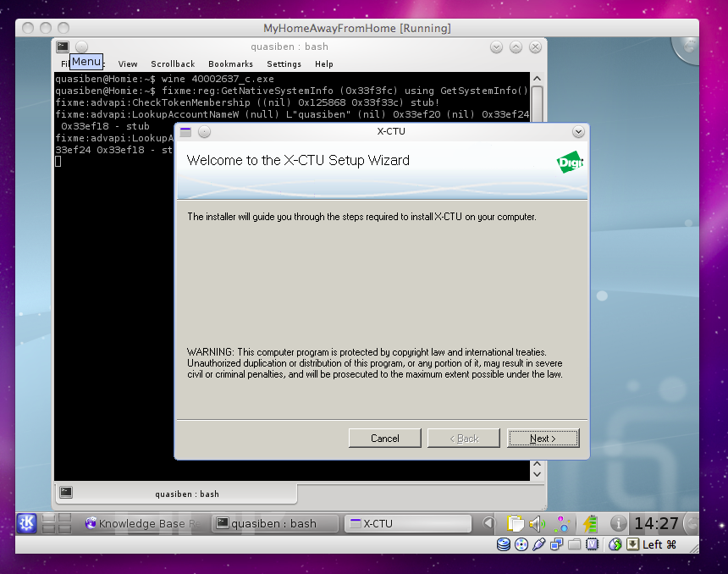
Task: Click the VirtualBox network adapters indicator
Action: pos(556,544)
